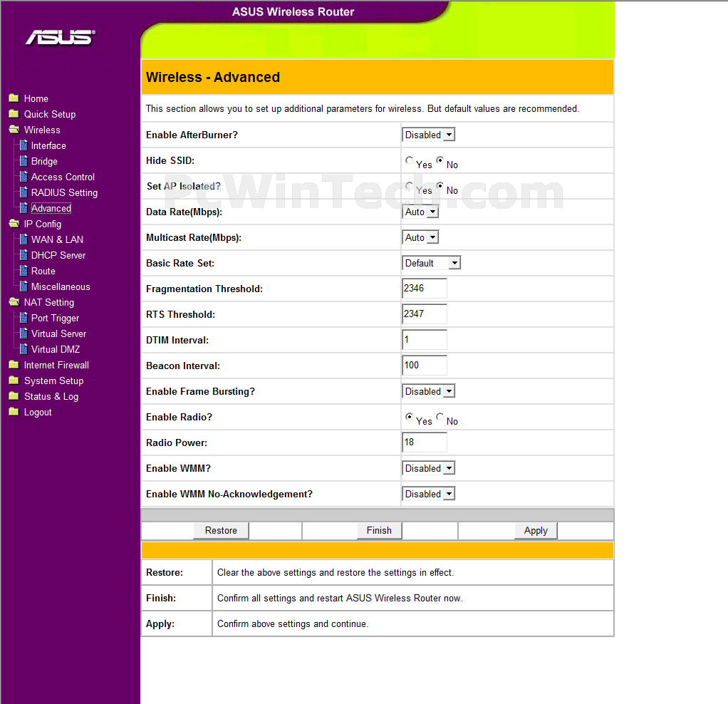Click the Access Control page icon
728x704 pixels.
24,177
